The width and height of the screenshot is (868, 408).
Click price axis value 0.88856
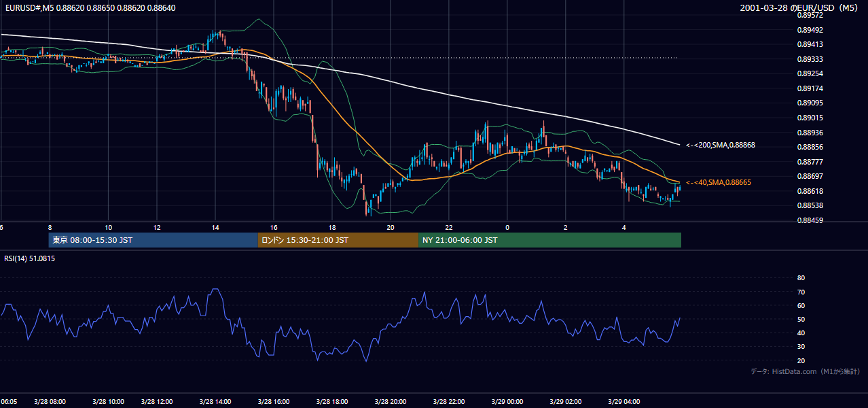(810, 147)
